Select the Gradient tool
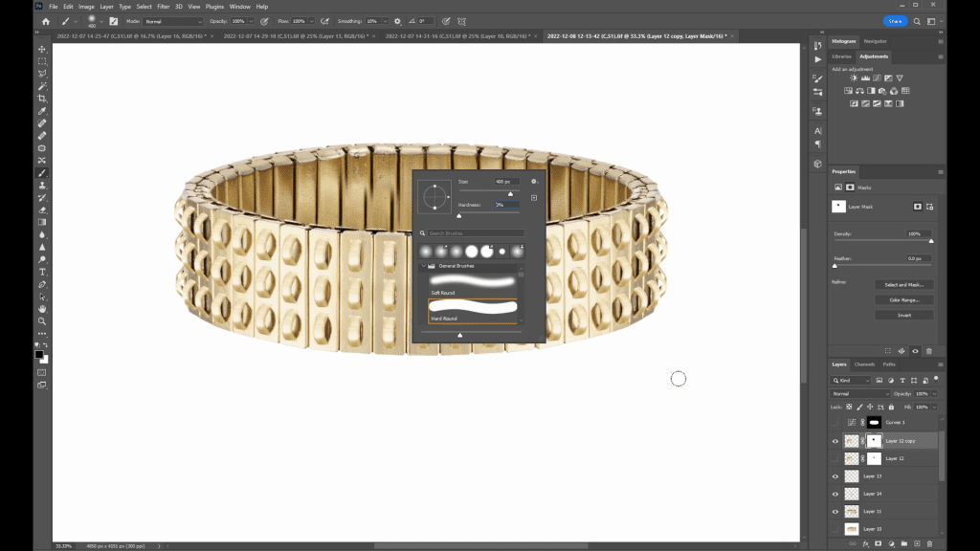Viewport: 980px width, 551px height. (42, 222)
